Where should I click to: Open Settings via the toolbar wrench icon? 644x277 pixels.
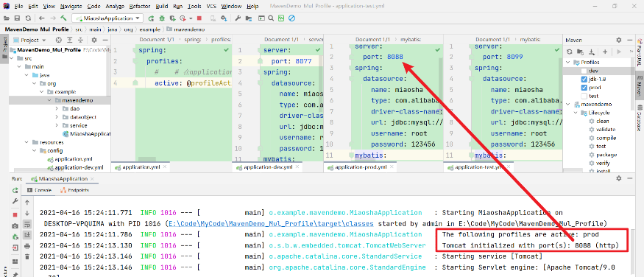[x=238, y=18]
